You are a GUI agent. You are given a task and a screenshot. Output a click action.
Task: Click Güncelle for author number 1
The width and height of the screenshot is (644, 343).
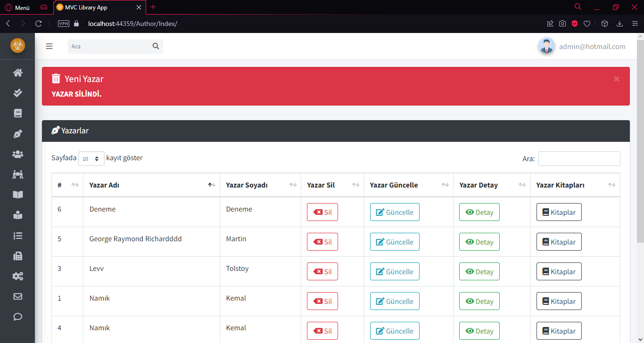(395, 301)
